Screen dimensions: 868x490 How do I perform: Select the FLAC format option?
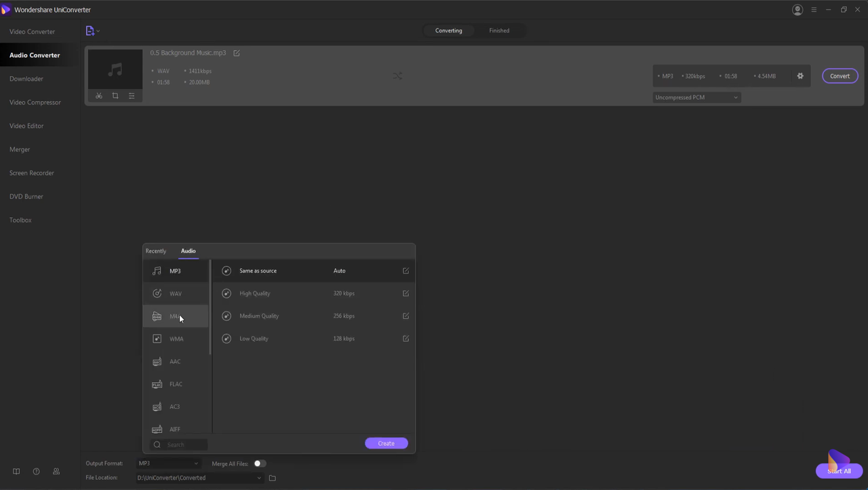click(x=176, y=384)
